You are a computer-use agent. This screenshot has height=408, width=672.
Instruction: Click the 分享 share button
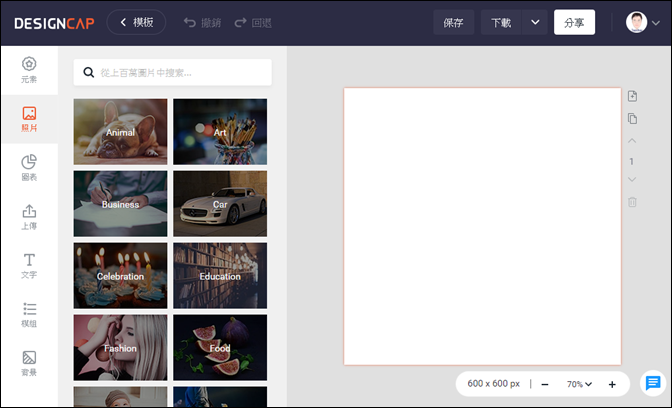coord(574,22)
